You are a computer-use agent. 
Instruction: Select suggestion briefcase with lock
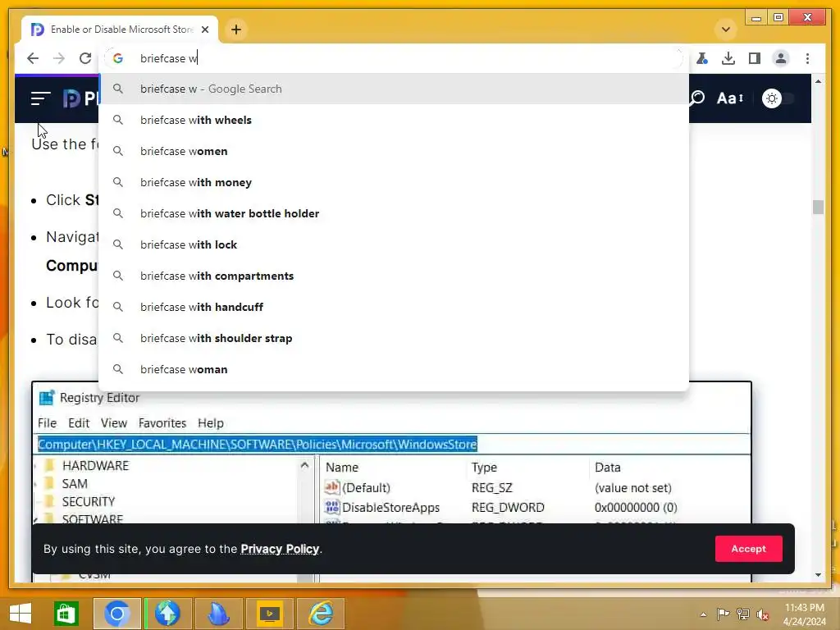tap(394, 244)
